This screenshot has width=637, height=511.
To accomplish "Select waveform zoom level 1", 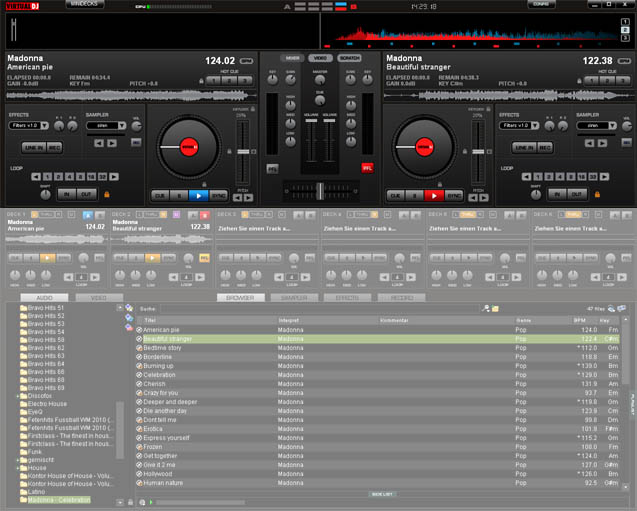I will tap(625, 22).
